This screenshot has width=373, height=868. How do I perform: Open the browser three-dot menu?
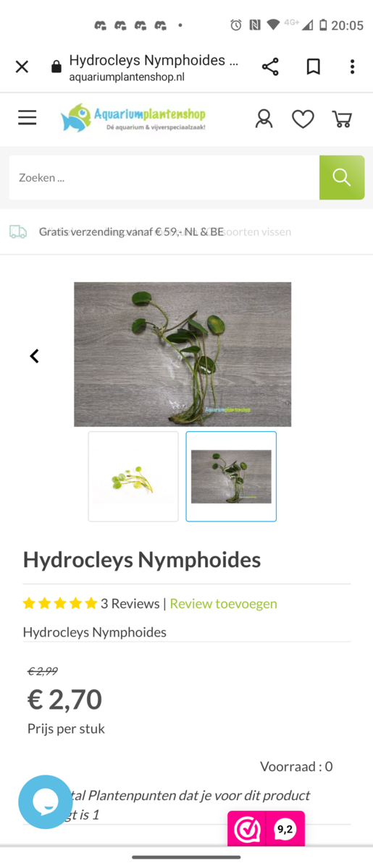point(352,67)
